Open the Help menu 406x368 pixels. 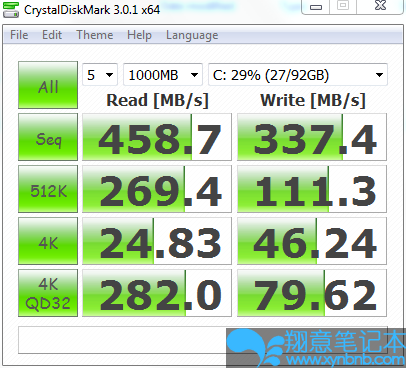tap(139, 35)
